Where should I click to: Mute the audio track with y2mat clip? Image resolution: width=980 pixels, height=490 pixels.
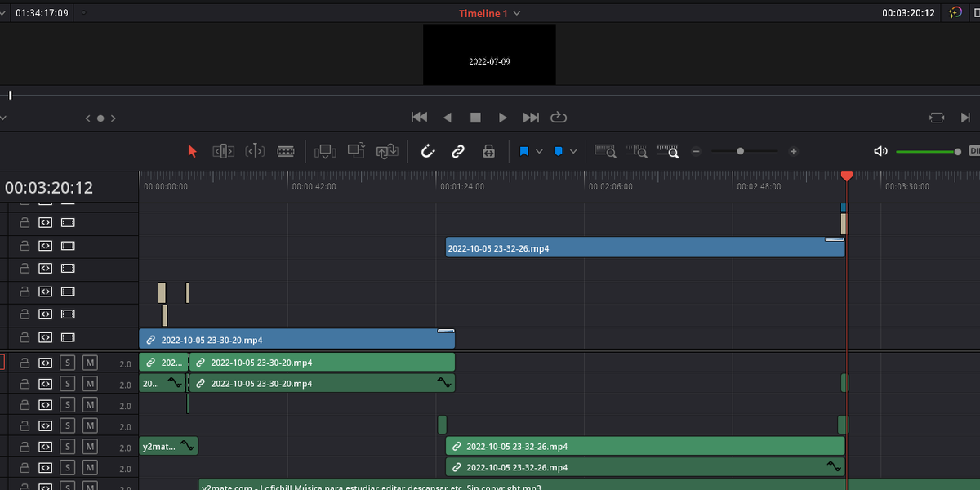coord(90,447)
